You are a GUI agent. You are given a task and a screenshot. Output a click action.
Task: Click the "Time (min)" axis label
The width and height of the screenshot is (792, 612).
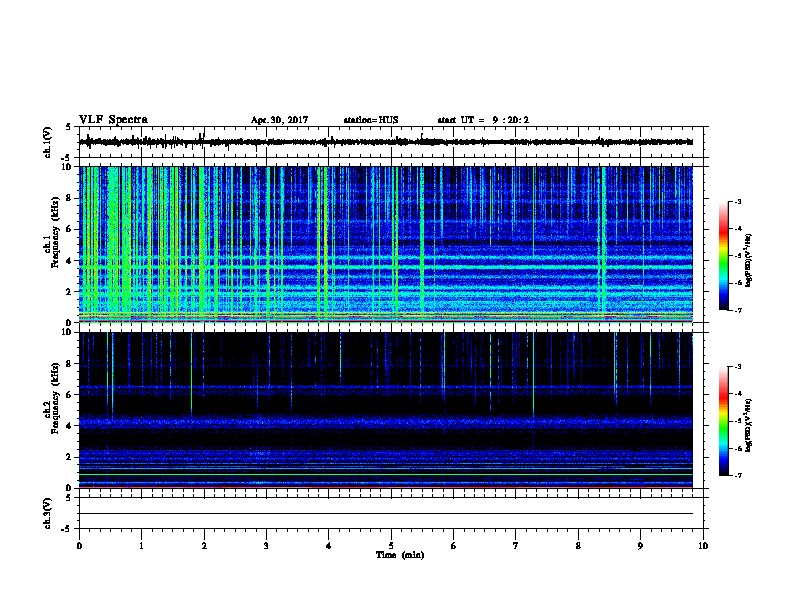pyautogui.click(x=400, y=555)
